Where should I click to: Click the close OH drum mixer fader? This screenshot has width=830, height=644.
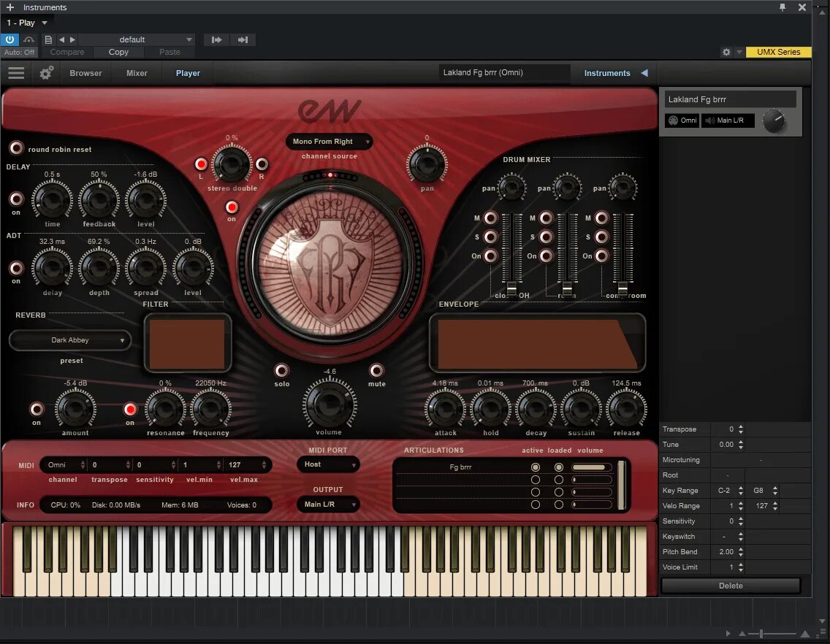pyautogui.click(x=511, y=288)
